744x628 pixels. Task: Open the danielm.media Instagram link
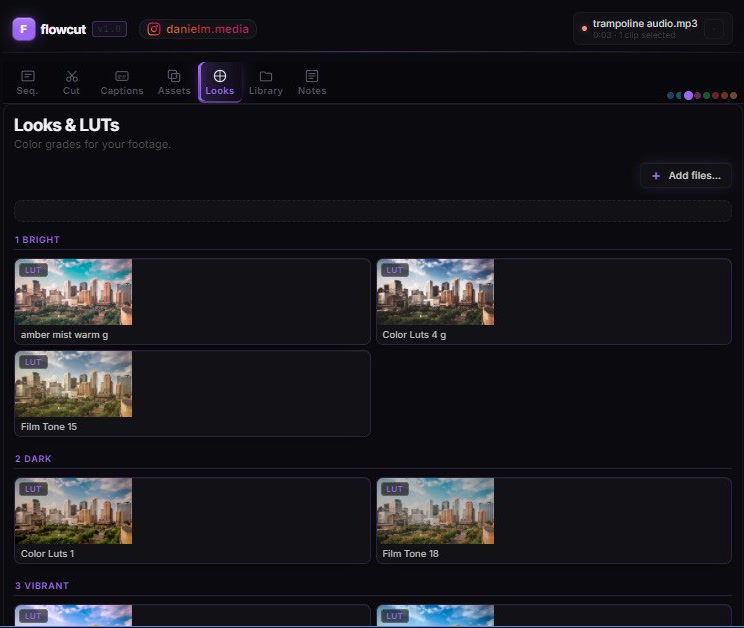198,29
